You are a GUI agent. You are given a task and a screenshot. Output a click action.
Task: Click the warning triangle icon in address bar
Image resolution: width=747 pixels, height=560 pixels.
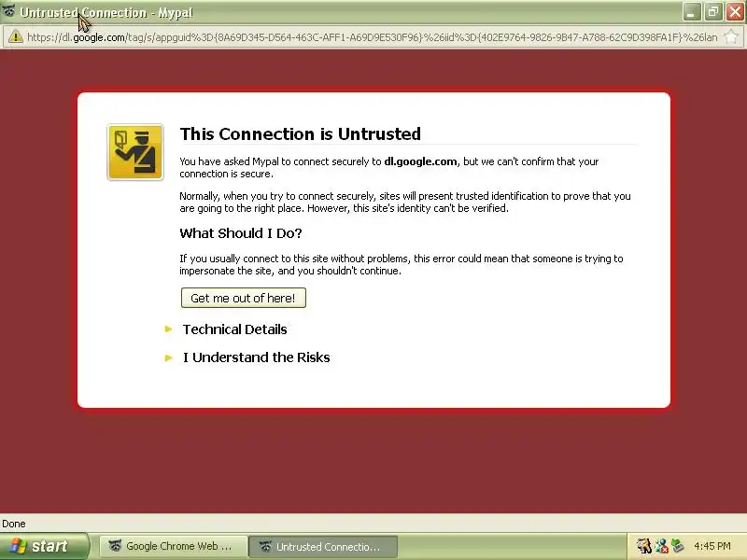click(15, 36)
